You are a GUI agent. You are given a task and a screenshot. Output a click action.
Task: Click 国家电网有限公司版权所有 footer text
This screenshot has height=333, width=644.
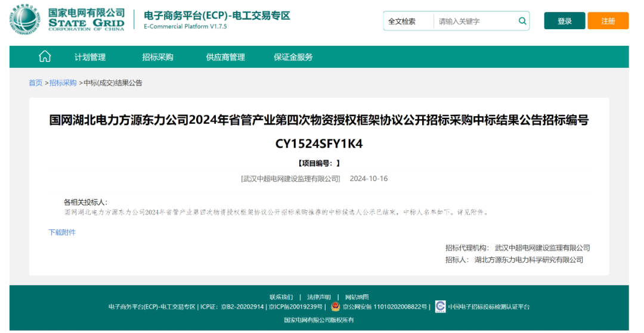[318, 320]
